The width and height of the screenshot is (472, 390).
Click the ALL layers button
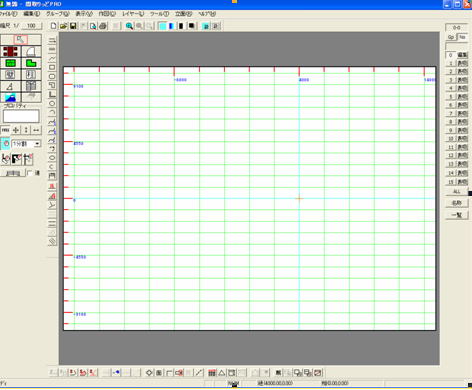(x=457, y=192)
